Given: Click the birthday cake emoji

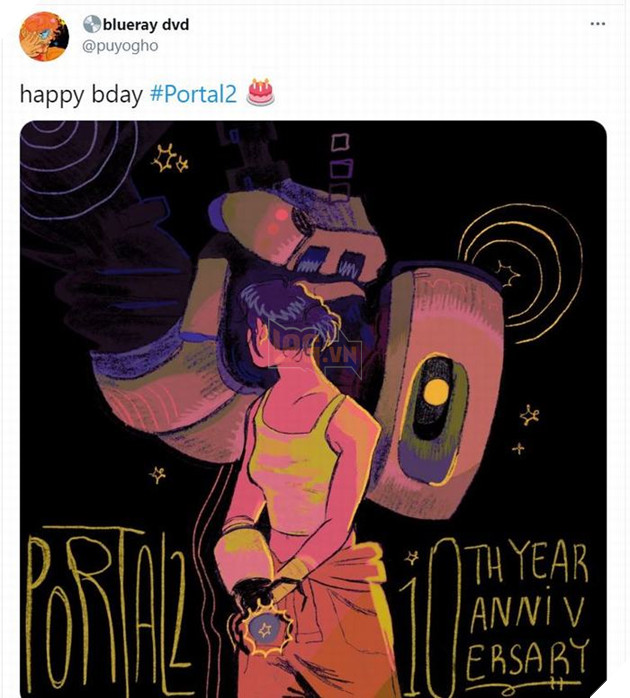Looking at the screenshot, I should (x=260, y=92).
